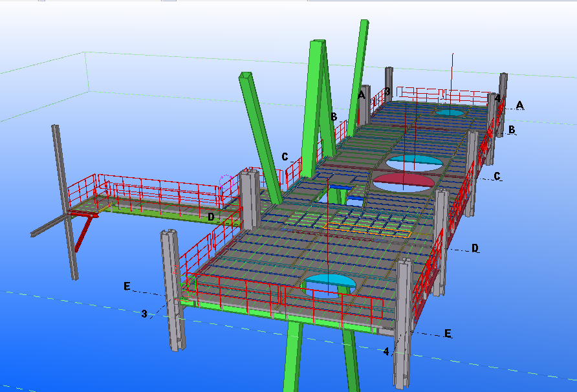Click grid label E on the left side
The height and width of the screenshot is (392, 577).
(x=127, y=287)
